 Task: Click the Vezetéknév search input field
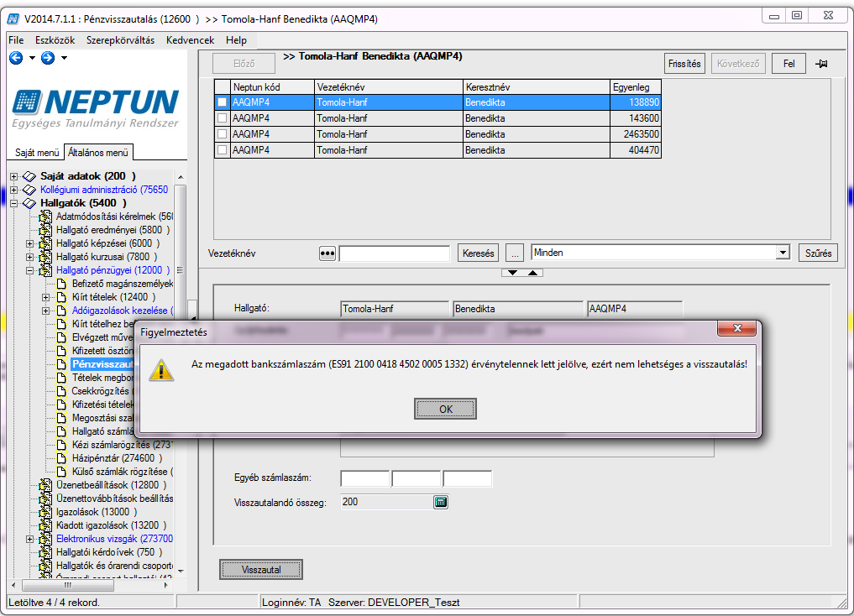click(x=395, y=253)
